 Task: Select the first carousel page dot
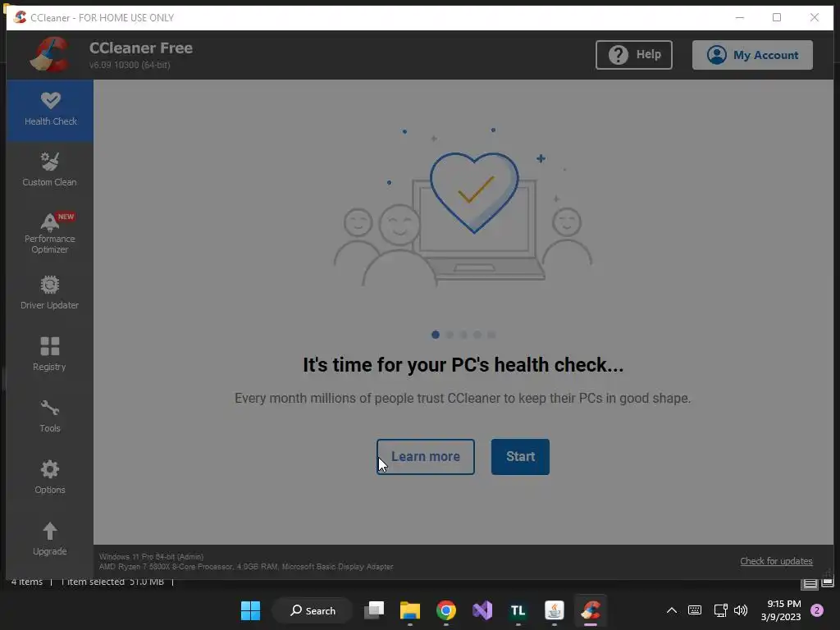tap(436, 335)
